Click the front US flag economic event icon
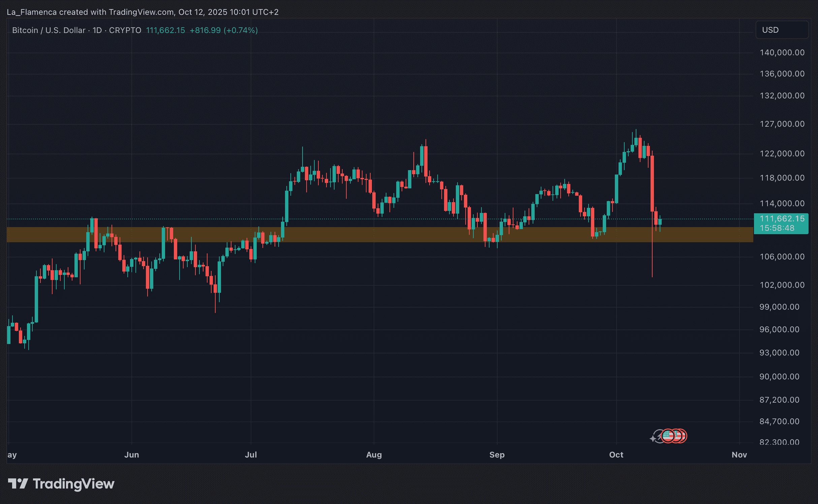The image size is (818, 504). pos(667,436)
